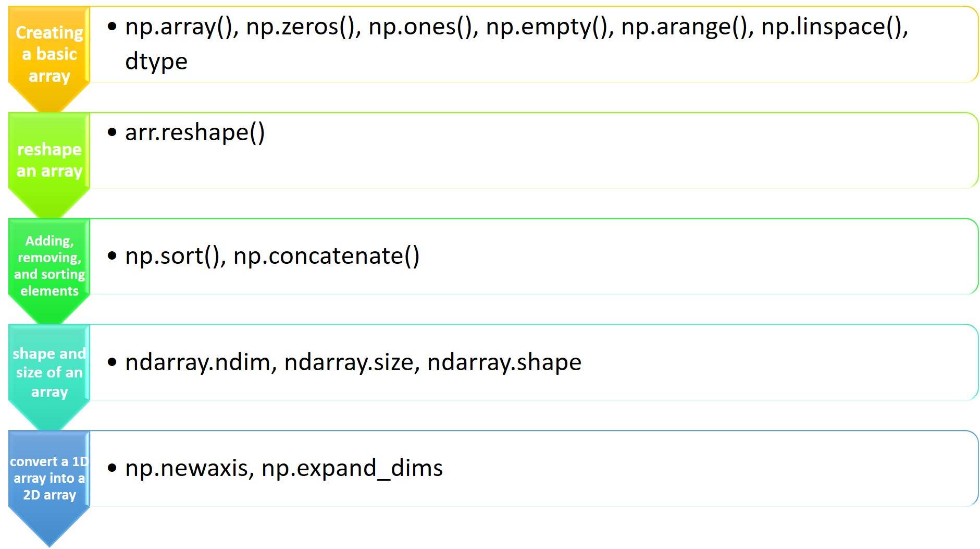
Task: Select the np.ones() text
Action: [423, 27]
